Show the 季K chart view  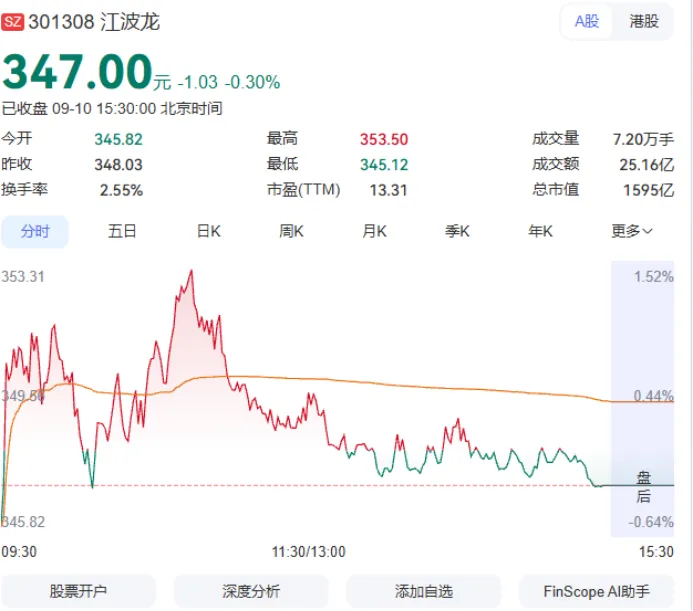457,231
